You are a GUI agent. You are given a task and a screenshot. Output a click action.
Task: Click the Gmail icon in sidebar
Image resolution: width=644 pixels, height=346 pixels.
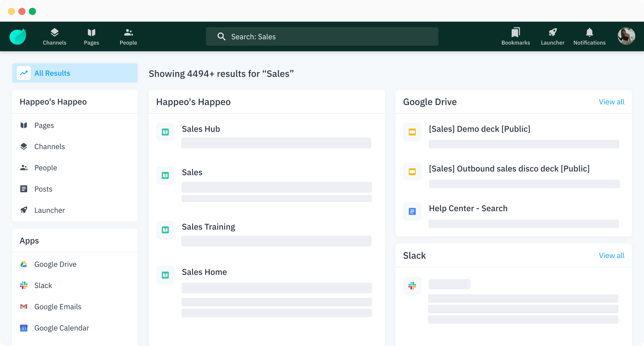[24, 306]
